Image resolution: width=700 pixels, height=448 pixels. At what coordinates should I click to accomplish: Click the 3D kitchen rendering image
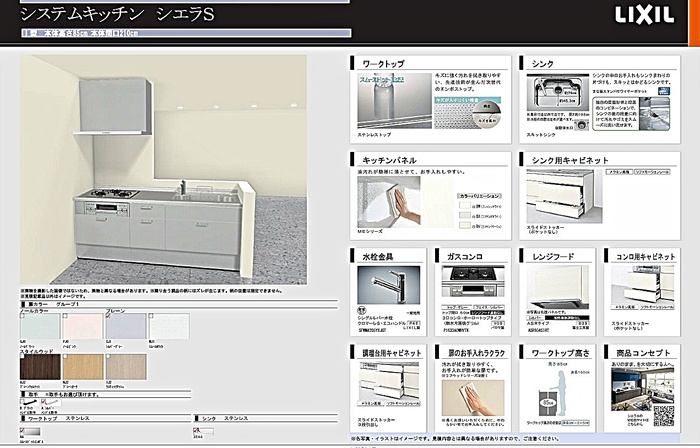(x=160, y=170)
